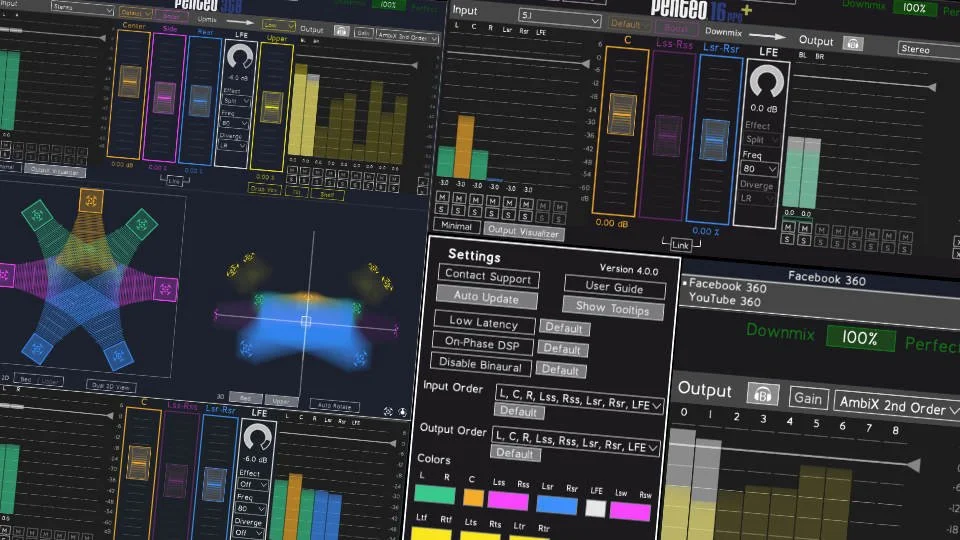Screen dimensions: 960x540
Task: Click the upper-left green speaker icon in 2D visualizer
Action: click(37, 215)
